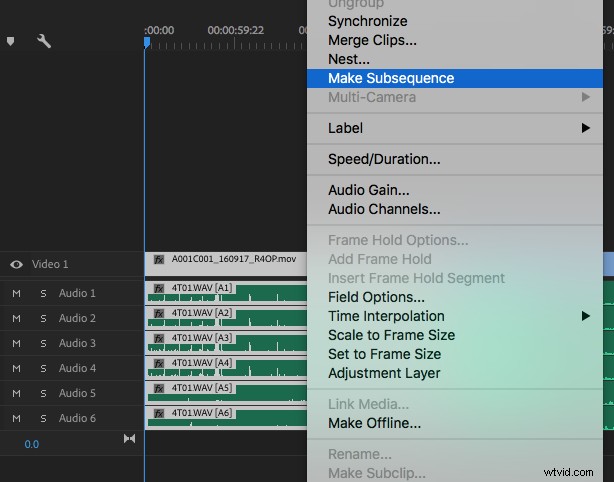The image size is (614, 482).
Task: Solo the Audio 6 track
Action: (43, 419)
